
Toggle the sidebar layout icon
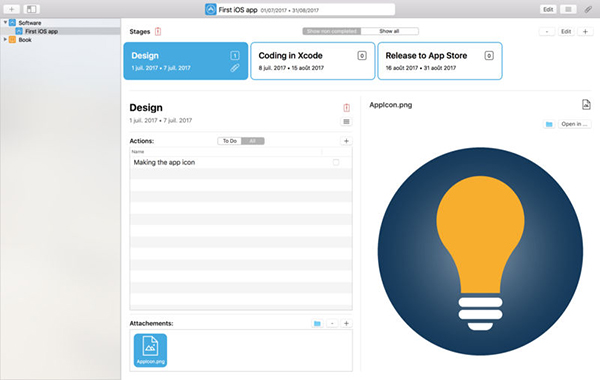tap(31, 9)
